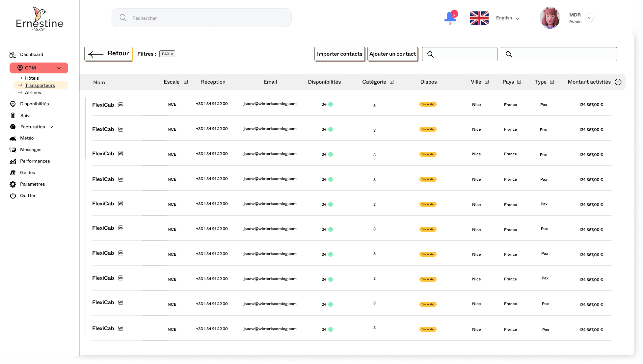Focus the Rechercher search field
Viewport: 643px width, 364px height.
pyautogui.click(x=201, y=18)
